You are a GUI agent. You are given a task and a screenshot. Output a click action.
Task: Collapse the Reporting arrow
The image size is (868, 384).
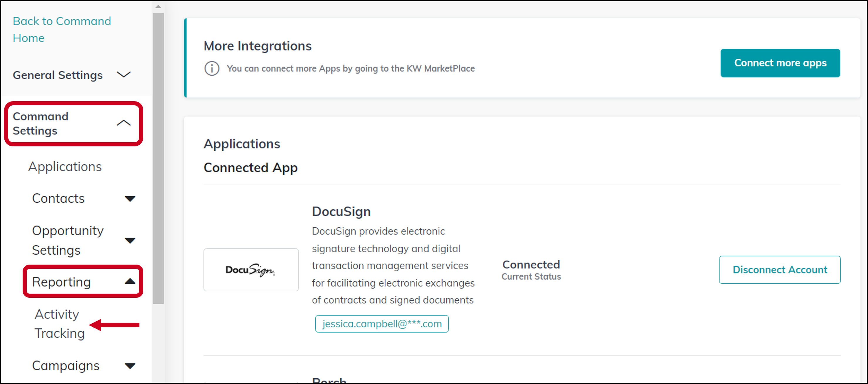point(130,281)
